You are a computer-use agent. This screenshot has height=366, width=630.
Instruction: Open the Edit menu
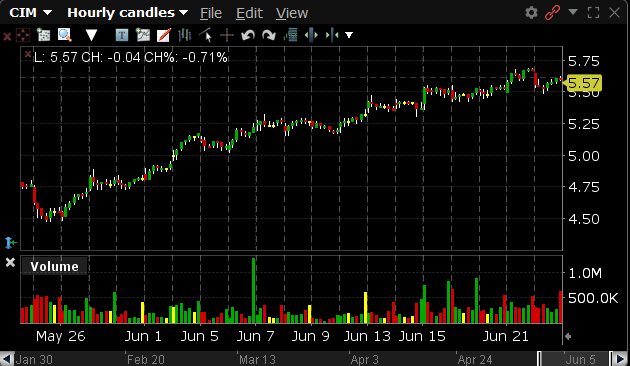249,13
